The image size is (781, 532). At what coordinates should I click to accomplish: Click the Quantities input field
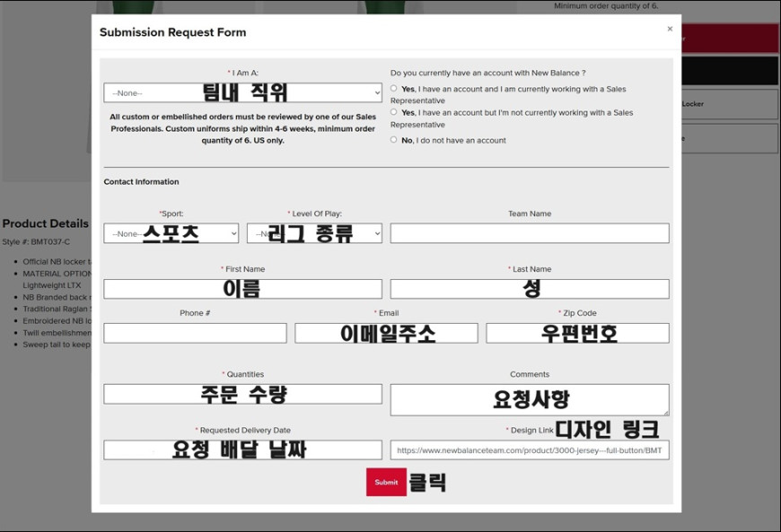(243, 394)
